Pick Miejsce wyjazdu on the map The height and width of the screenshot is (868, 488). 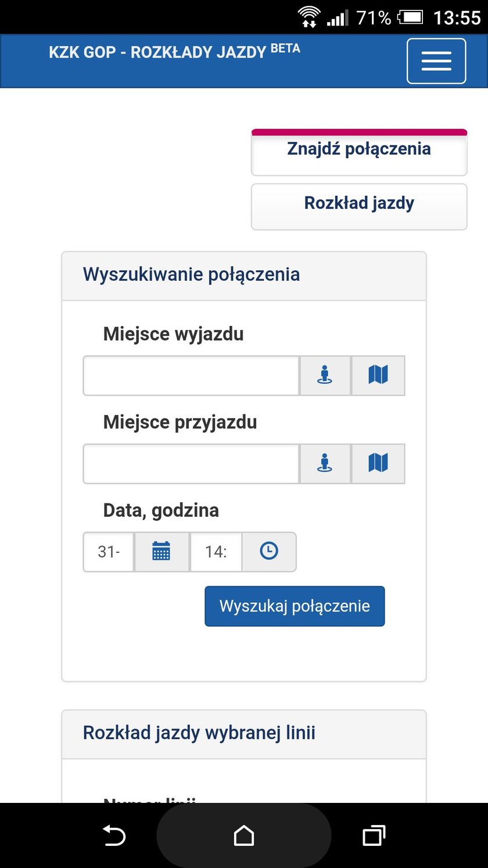378,376
